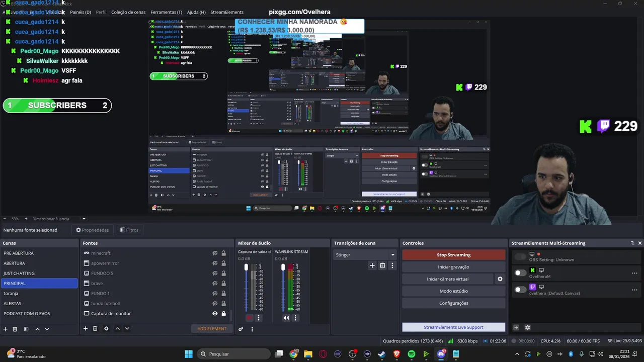Undock the StreamElements Multi-Streaming panel
The width and height of the screenshot is (644, 362).
(x=632, y=243)
